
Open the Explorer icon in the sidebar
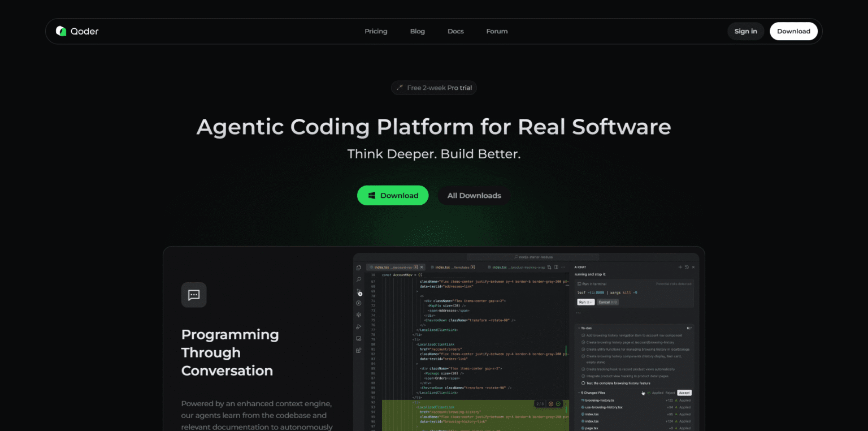click(358, 267)
